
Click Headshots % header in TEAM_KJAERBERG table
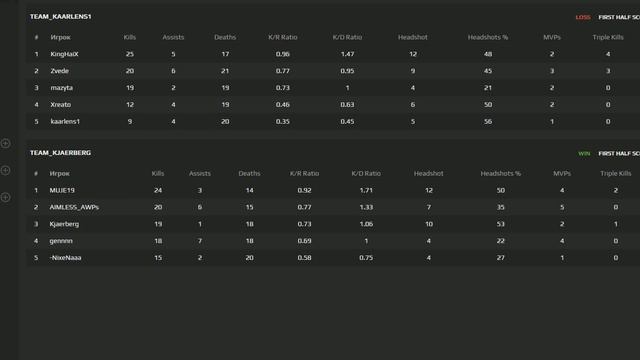coord(500,173)
